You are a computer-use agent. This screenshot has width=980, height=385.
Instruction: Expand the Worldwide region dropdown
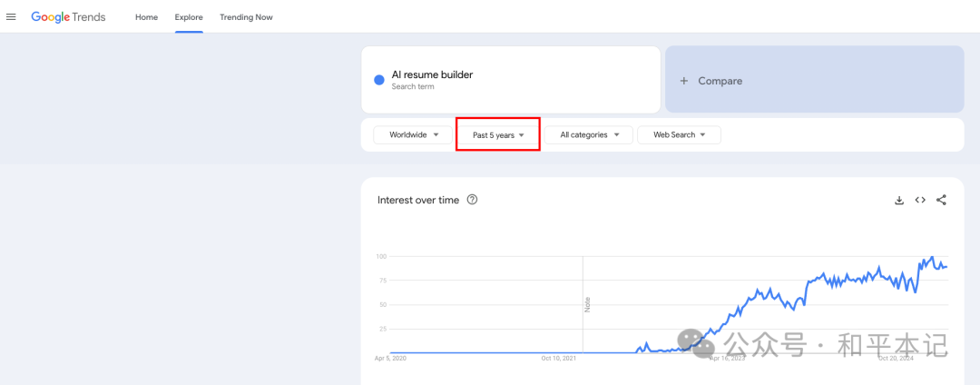(413, 134)
